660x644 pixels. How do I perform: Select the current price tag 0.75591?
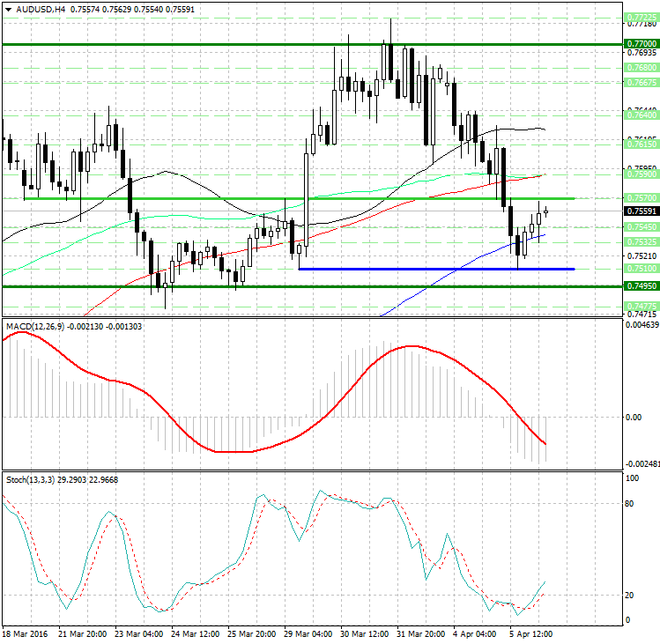640,211
